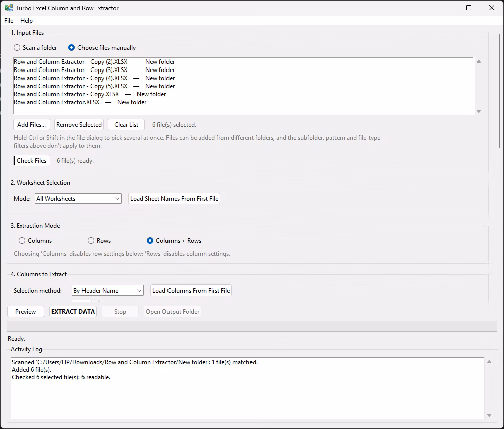Viewport: 504px width, 429px height.
Task: Minimize the Turbo Excel window
Action: 446,8
